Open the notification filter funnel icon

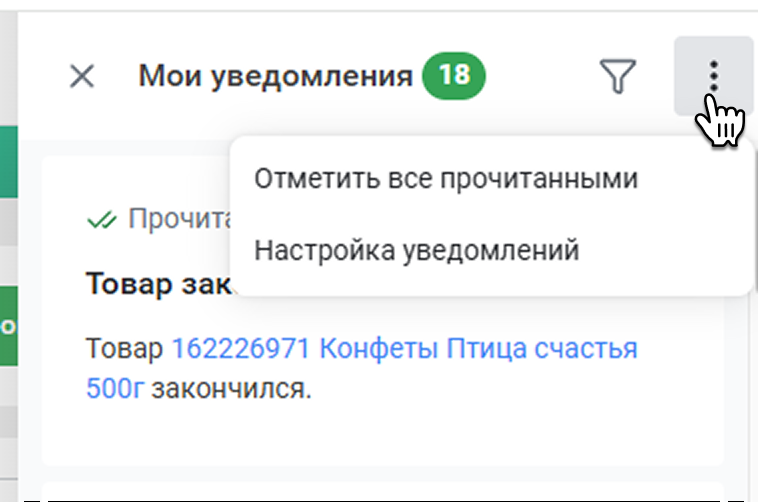coord(617,76)
